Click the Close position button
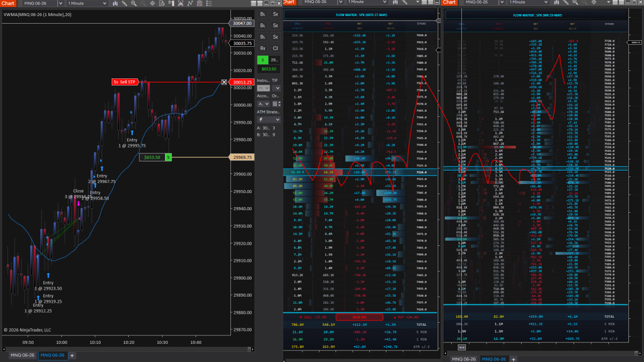This screenshot has height=362, width=644. point(275,48)
